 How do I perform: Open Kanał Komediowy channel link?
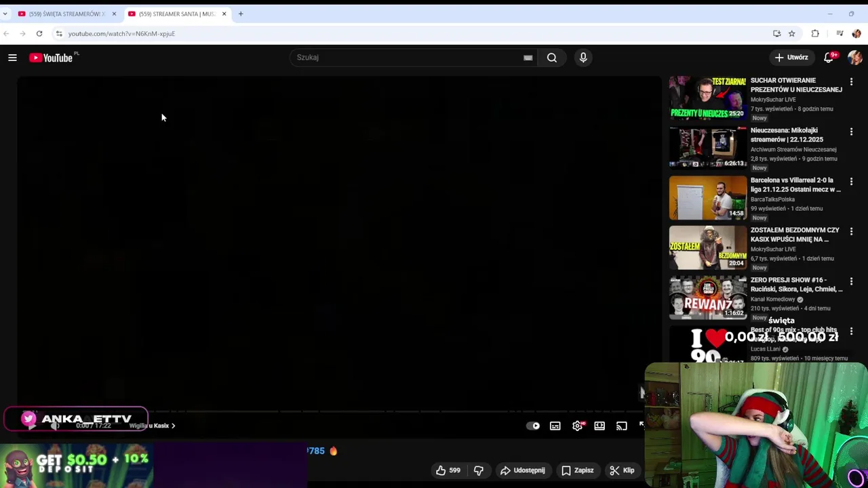(773, 299)
